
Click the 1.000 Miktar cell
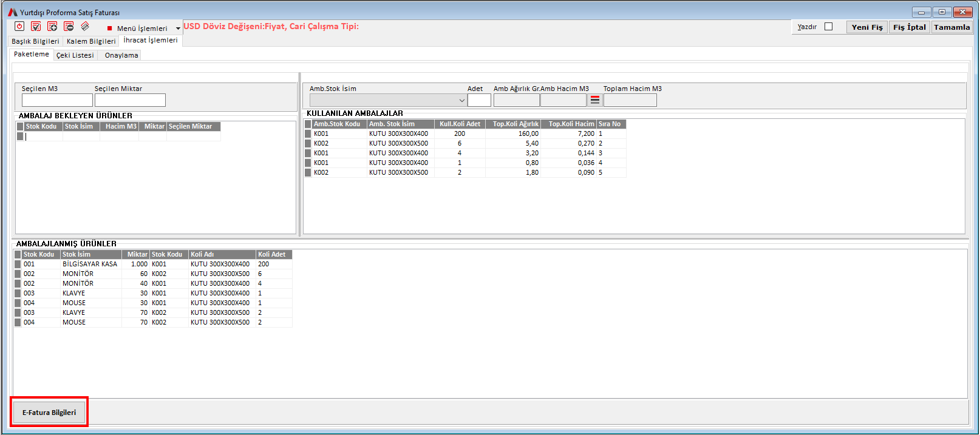point(136,265)
